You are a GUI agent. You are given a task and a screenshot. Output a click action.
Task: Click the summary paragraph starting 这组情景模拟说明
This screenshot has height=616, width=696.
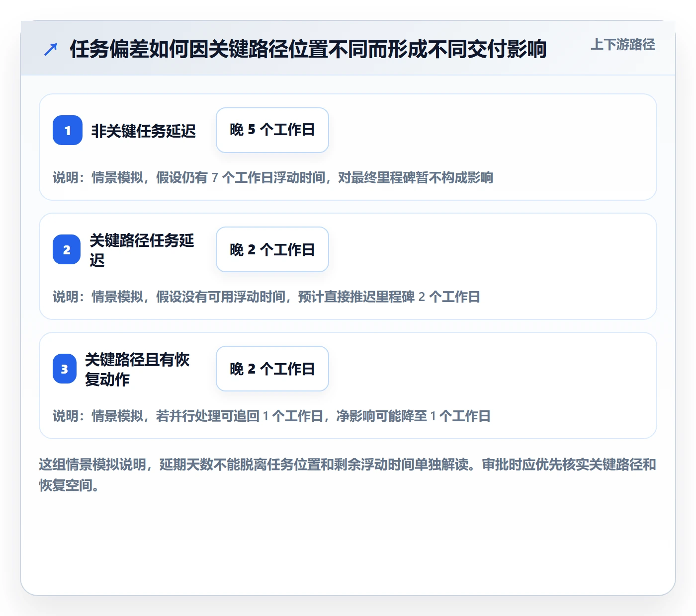click(x=348, y=475)
